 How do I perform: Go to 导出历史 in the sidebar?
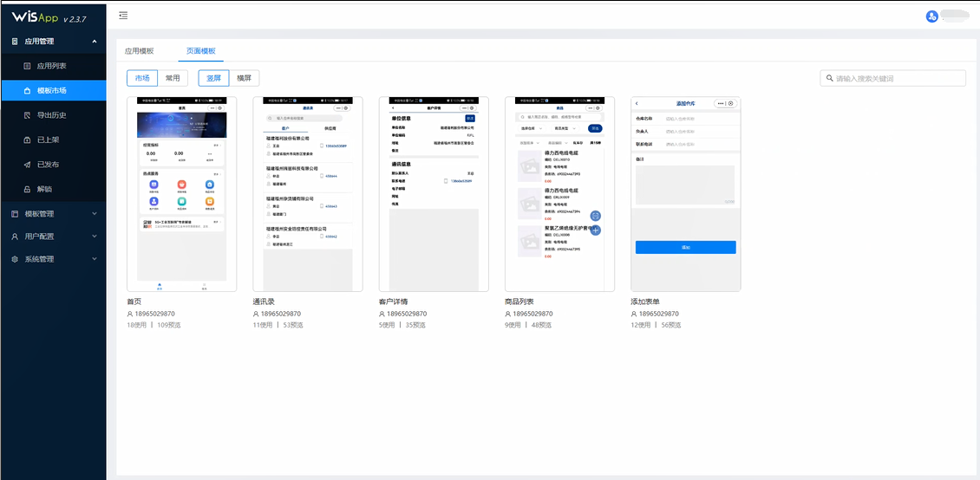coord(51,115)
